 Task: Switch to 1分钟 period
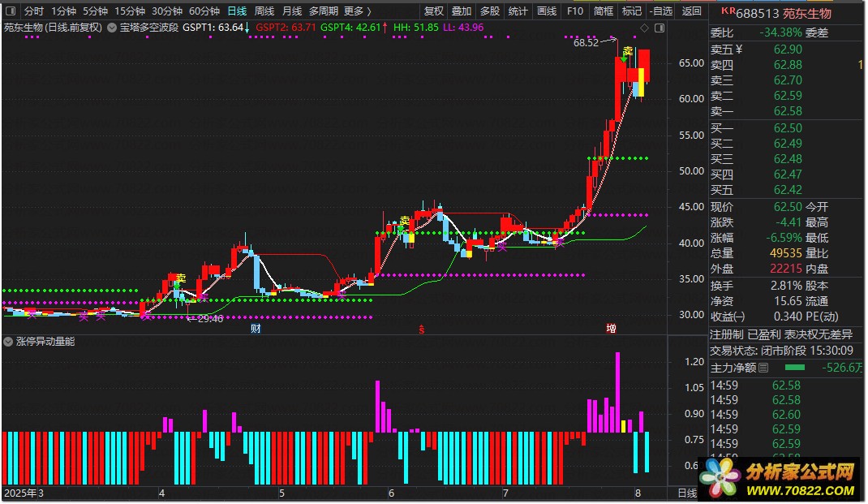(63, 11)
